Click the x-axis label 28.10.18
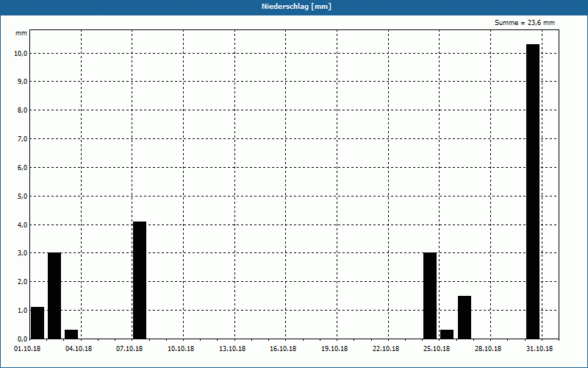The height and width of the screenshot is (368, 588). [488, 349]
